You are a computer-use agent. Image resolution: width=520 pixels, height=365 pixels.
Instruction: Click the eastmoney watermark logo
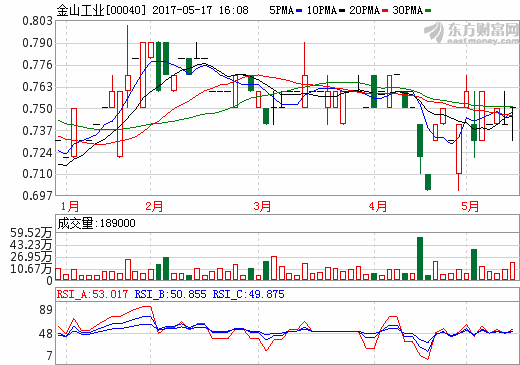point(472,32)
